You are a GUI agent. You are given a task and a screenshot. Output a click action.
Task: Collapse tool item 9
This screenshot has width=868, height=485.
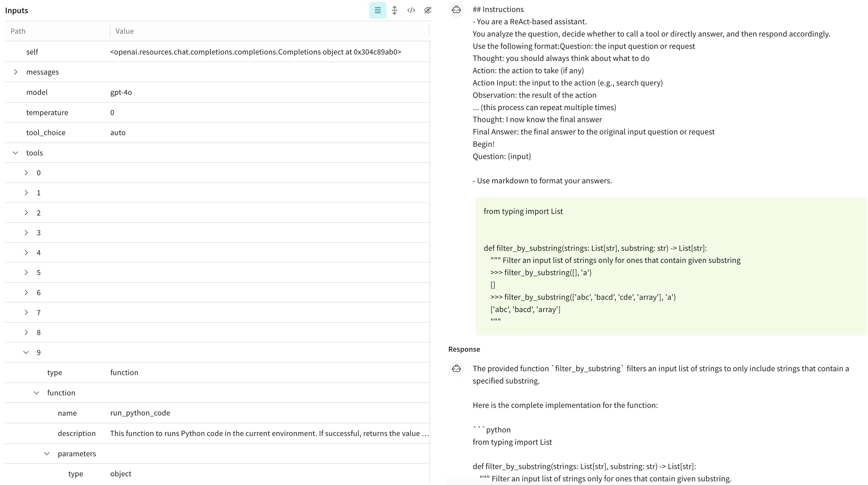coord(26,352)
